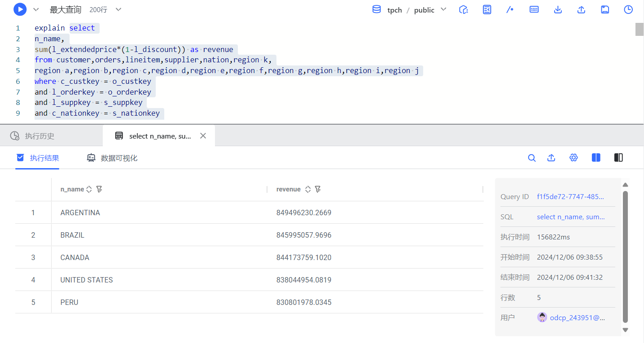Click the cube icon in the top toolbar
This screenshot has width=644, height=343.
pyautogui.click(x=464, y=9)
